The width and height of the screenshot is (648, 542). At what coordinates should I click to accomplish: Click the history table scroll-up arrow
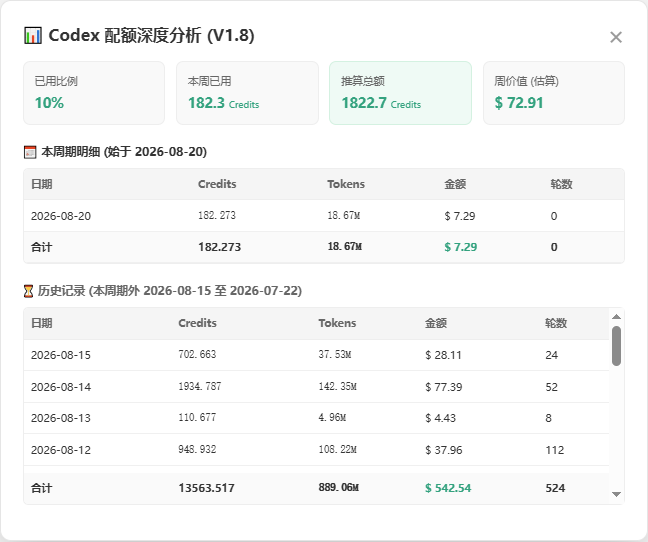616,317
